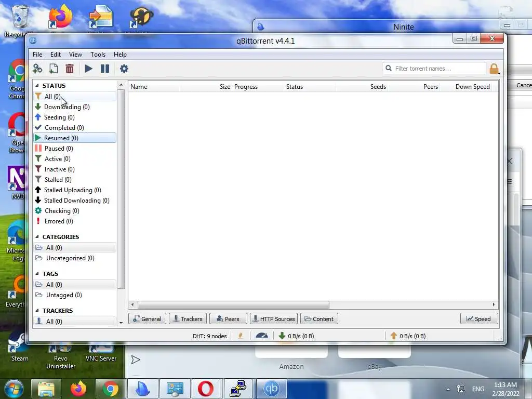Select the Active (0) filter
This screenshot has height=399, width=532.
(x=75, y=159)
